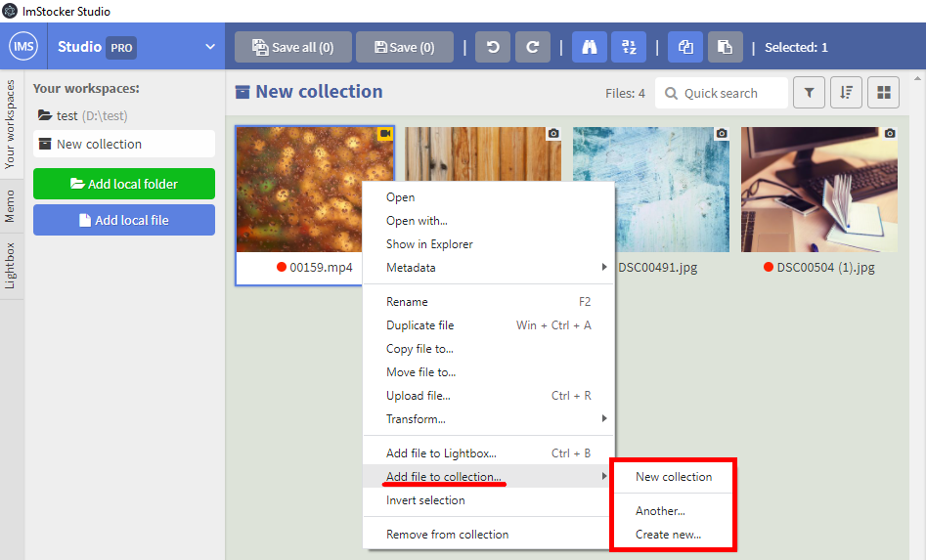Click the IMS logo icon

(x=23, y=47)
